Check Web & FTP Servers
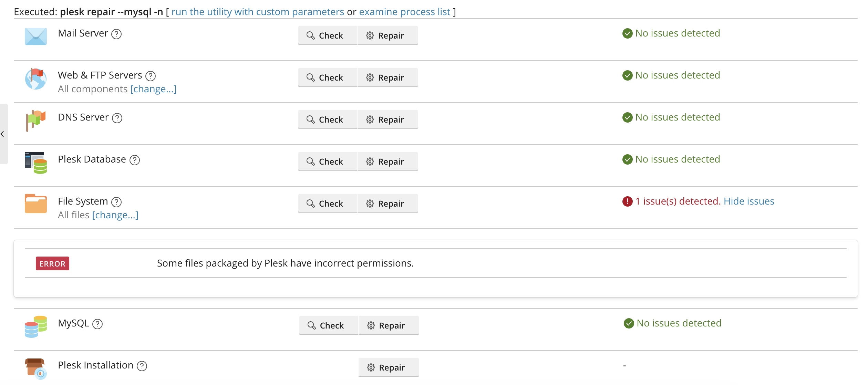The image size is (868, 385). click(328, 77)
